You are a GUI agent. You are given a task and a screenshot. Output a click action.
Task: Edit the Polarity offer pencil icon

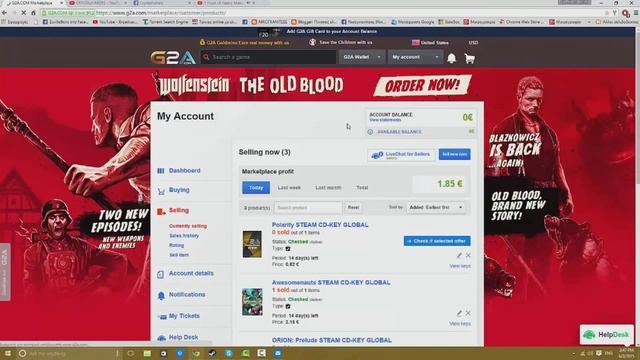[459, 255]
